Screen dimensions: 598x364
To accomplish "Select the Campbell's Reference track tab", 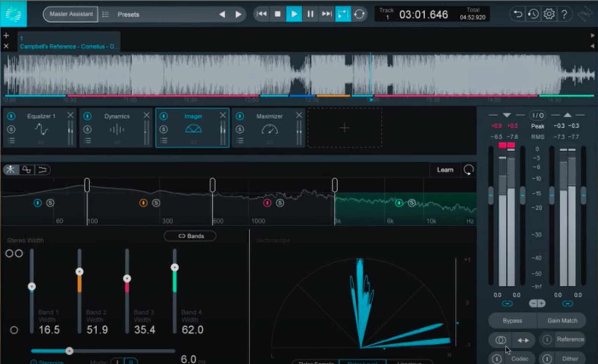I will 68,42.
